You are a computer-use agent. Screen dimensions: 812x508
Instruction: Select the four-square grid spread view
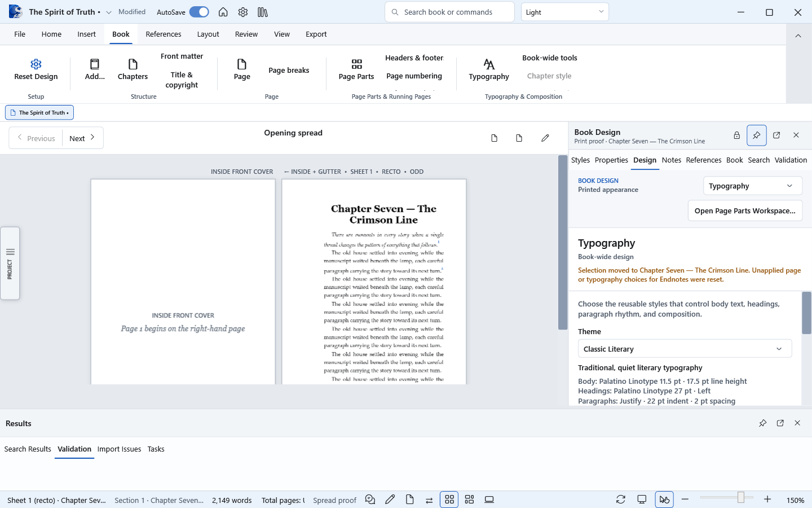coord(449,500)
